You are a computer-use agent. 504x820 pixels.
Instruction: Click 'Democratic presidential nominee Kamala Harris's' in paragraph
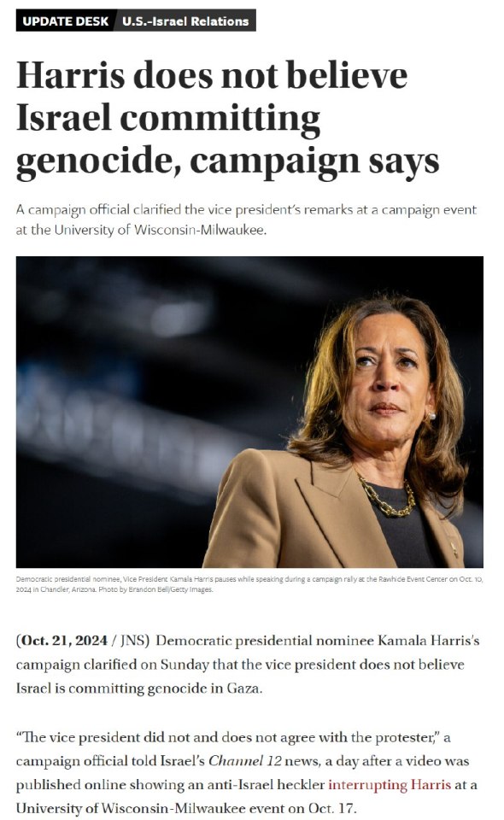(318, 641)
